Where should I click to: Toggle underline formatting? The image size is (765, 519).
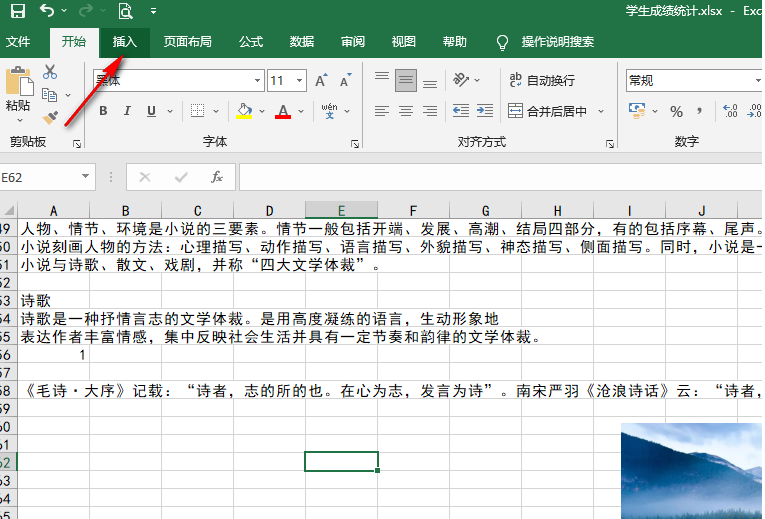(x=151, y=111)
